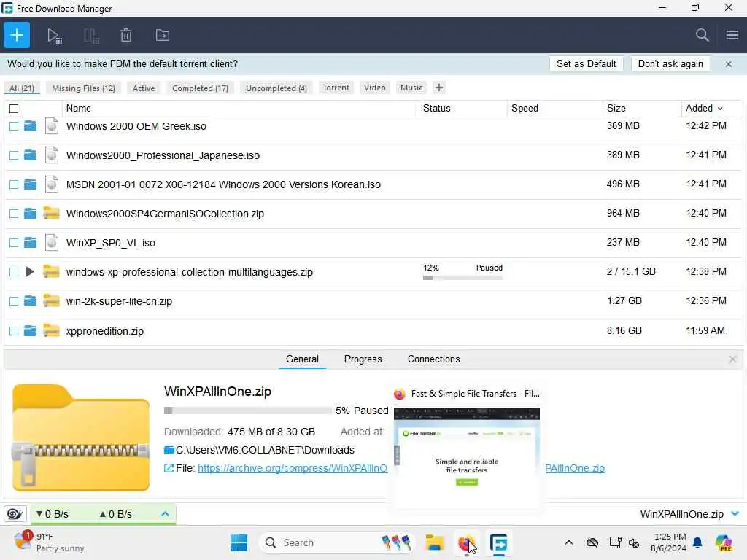747x560 pixels.
Task: Click the Windows Start button
Action: (x=239, y=542)
